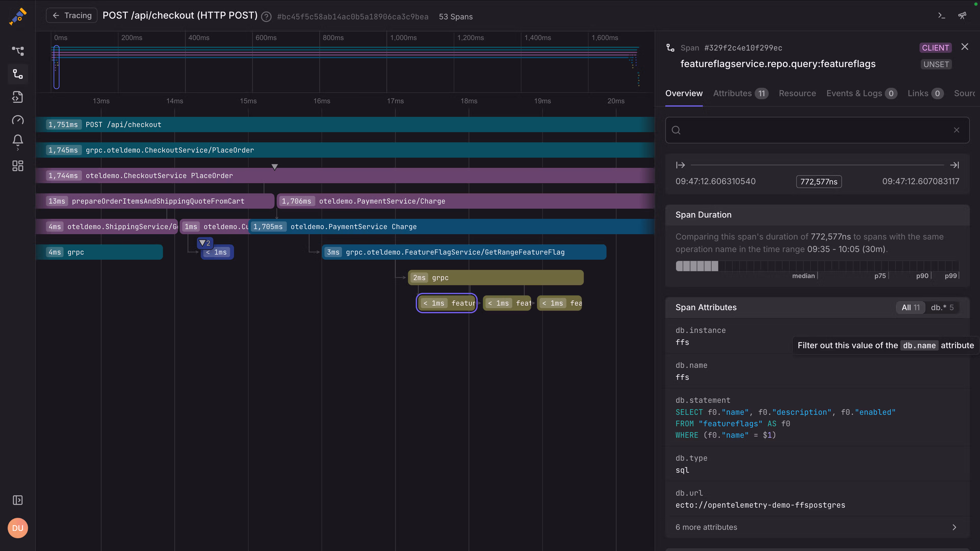Image resolution: width=980 pixels, height=551 pixels.
Task: Open the metrics gauge icon in sidebar
Action: 18,120
